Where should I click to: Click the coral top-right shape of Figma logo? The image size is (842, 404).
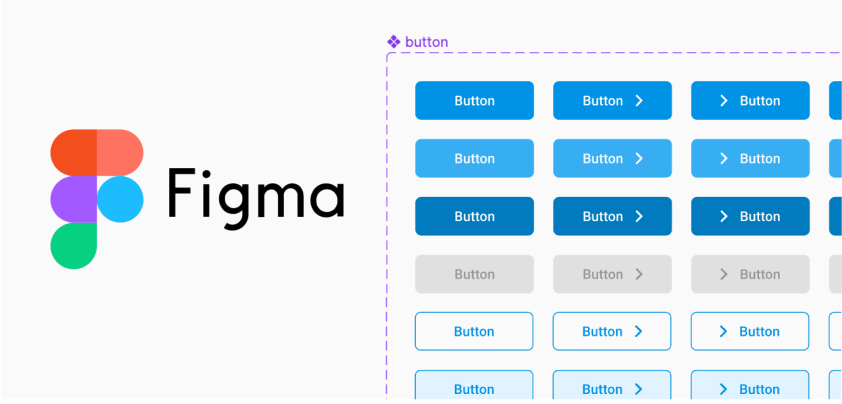120,153
